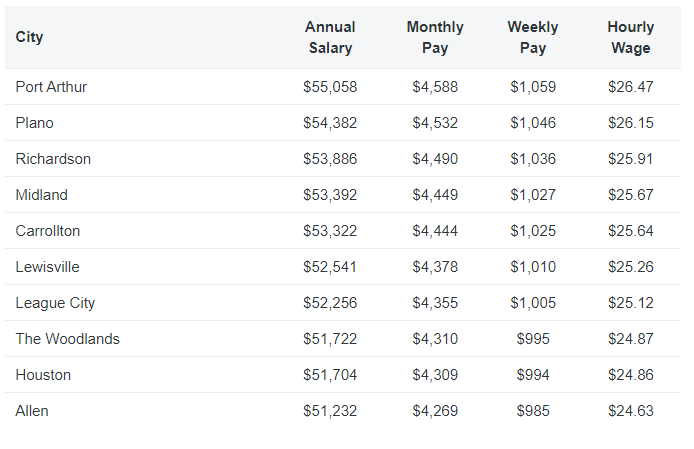The width and height of the screenshot is (694, 449).
Task: Click the Weekly Pay column header
Action: (533, 37)
